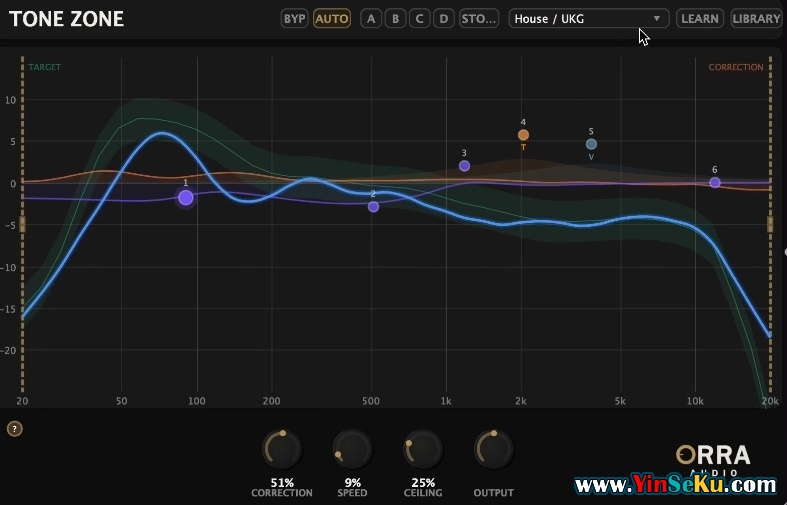Click the left low-frequency range handle

pos(22,225)
